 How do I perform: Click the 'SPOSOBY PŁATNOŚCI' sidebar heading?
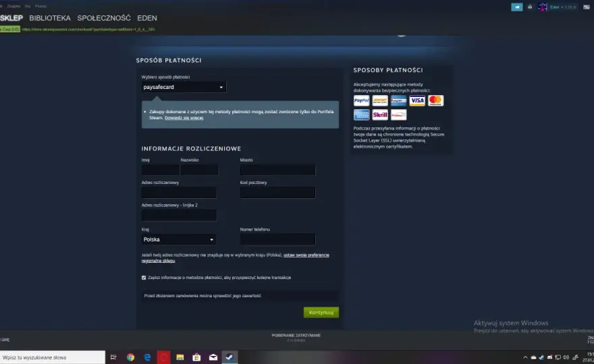click(x=388, y=70)
